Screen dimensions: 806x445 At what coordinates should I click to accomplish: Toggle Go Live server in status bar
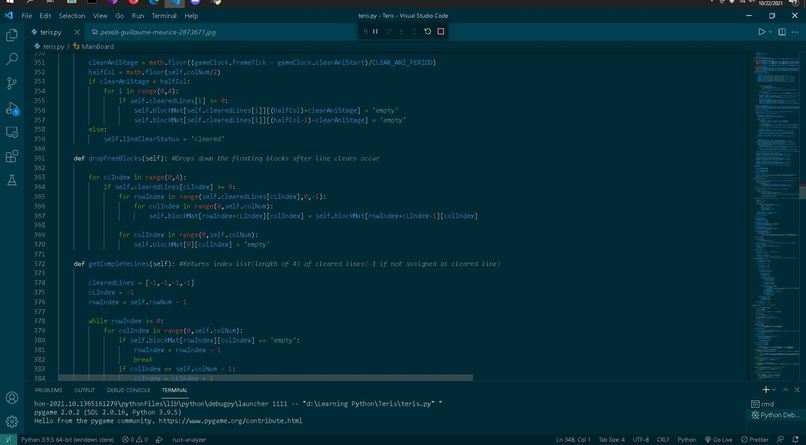pos(718,439)
